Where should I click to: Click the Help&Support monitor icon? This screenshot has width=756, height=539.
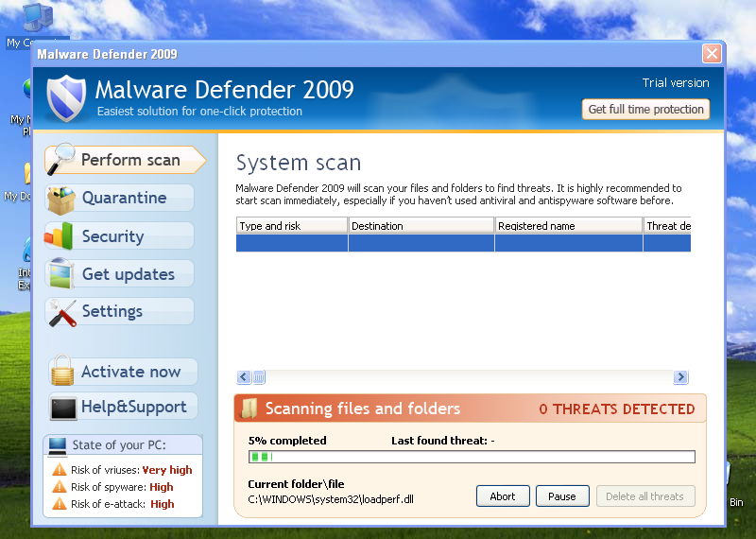point(63,409)
